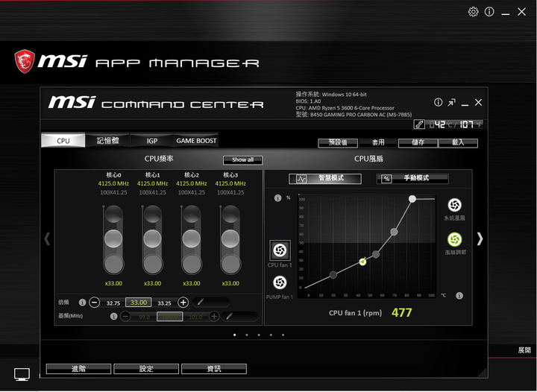Select the 100.0 base clock field
The height and width of the screenshot is (392, 537).
[170, 317]
